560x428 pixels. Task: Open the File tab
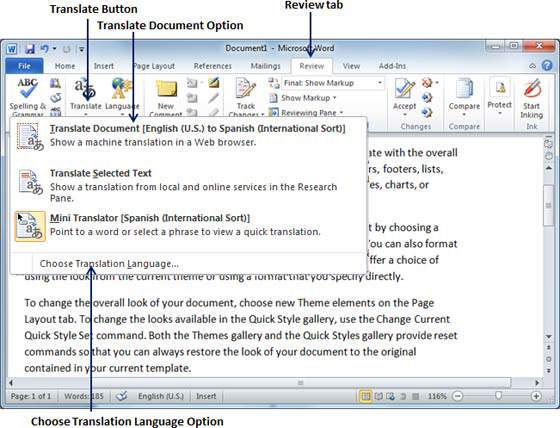(x=24, y=66)
